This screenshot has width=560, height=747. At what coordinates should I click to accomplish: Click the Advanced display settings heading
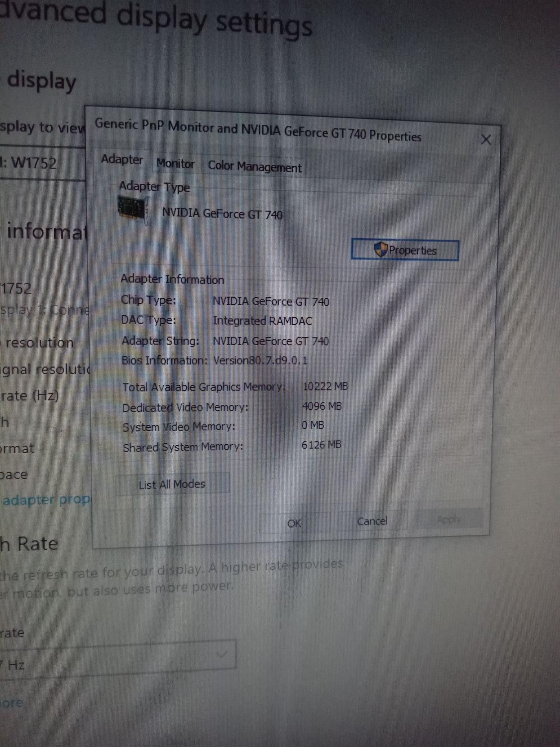click(x=155, y=19)
